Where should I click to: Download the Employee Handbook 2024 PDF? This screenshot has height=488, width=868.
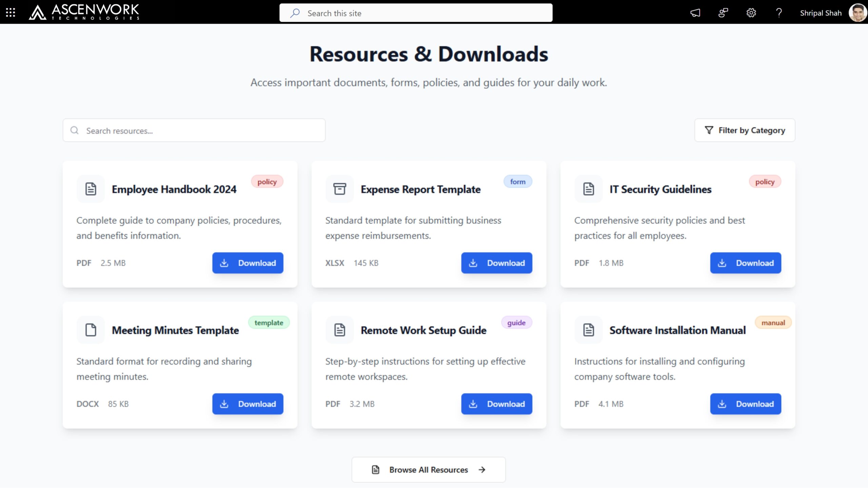coord(248,263)
